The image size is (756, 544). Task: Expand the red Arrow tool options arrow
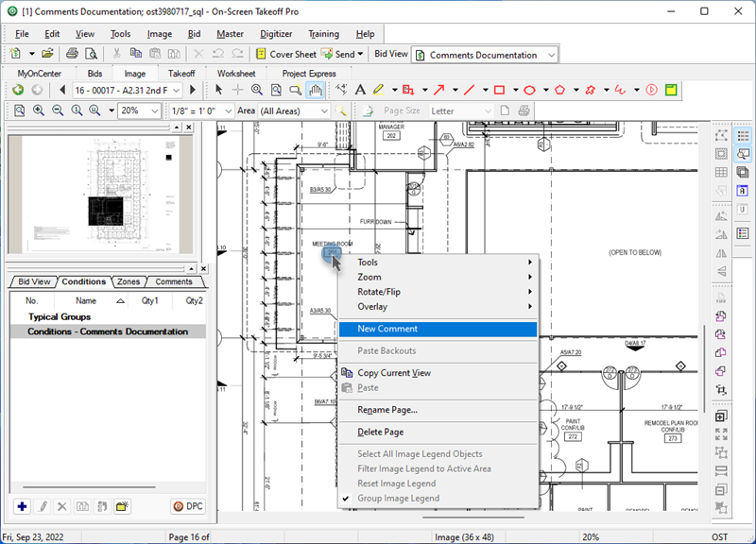(x=455, y=90)
